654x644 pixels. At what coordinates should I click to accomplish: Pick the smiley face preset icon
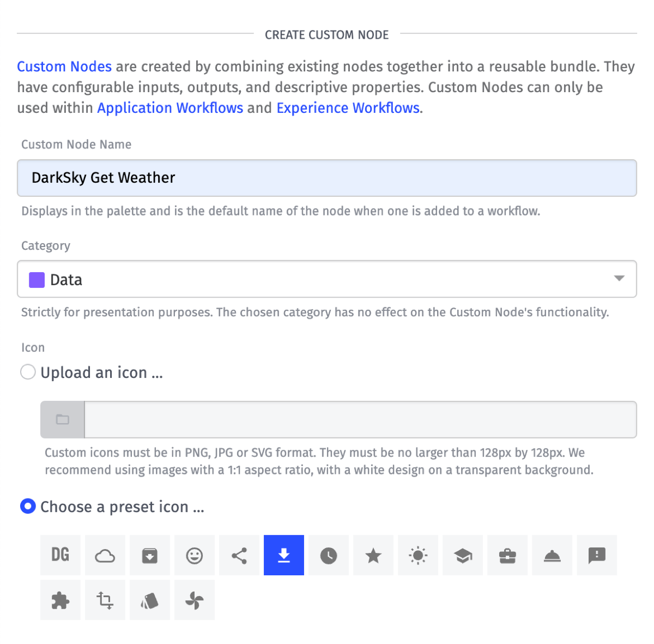[195, 555]
